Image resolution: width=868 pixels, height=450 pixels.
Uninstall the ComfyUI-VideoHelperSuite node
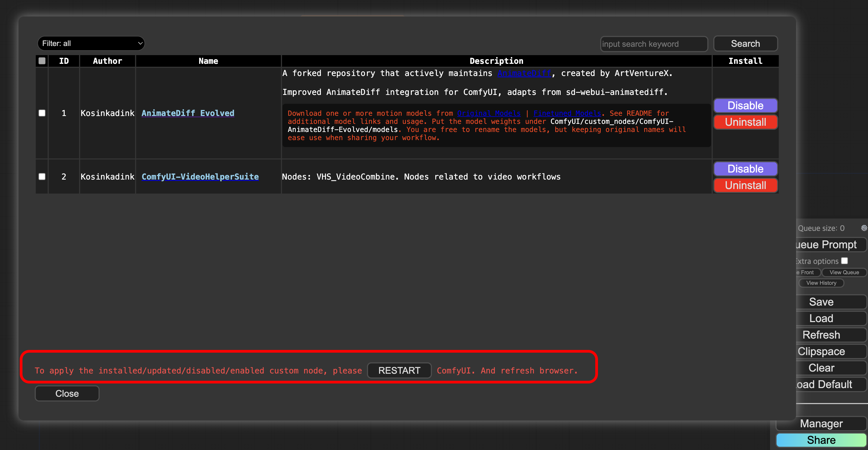pos(745,185)
